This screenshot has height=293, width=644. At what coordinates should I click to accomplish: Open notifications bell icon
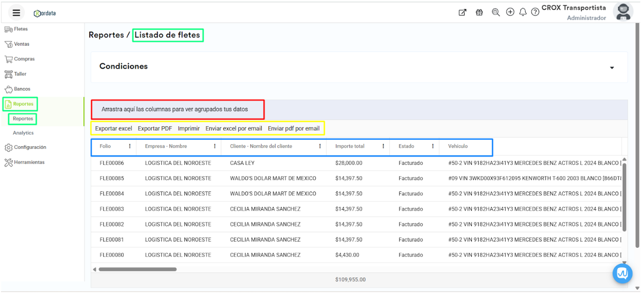pos(523,13)
